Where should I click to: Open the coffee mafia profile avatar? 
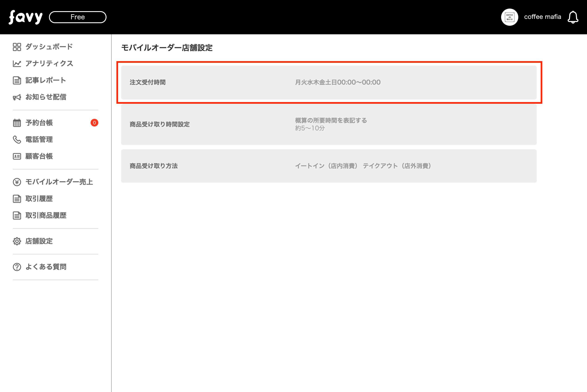(509, 17)
